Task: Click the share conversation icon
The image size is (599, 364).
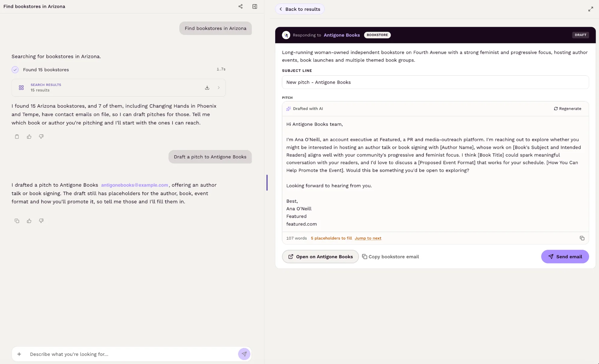Action: coord(240,7)
